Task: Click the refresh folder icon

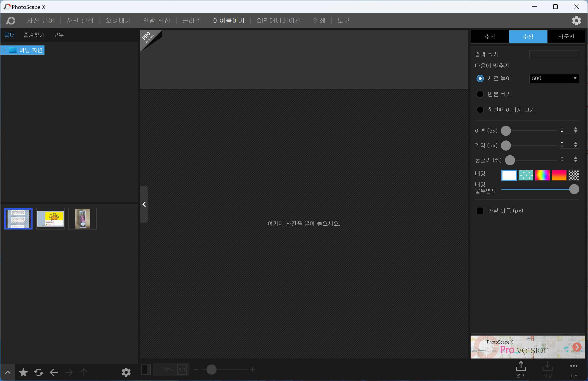Action: pos(39,372)
